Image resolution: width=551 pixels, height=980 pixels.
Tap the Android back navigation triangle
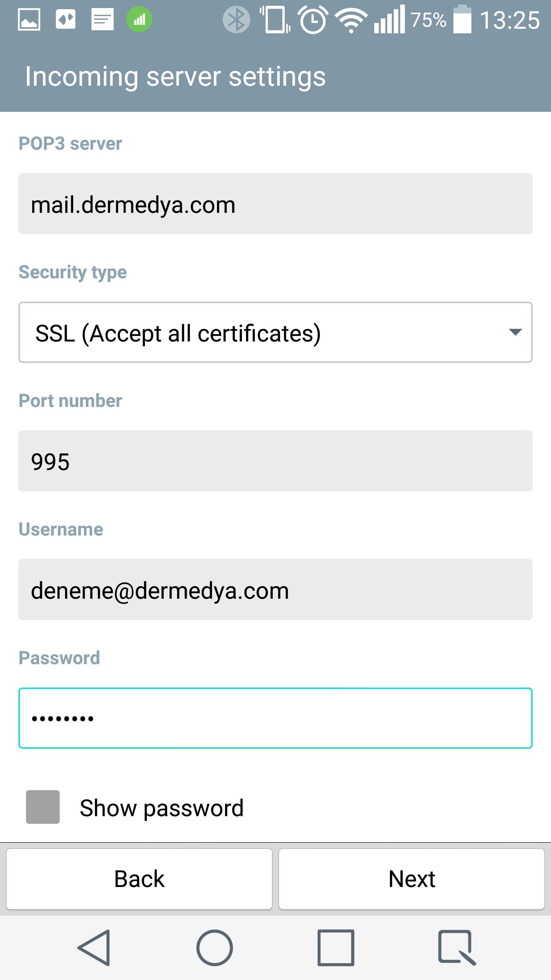click(95, 948)
